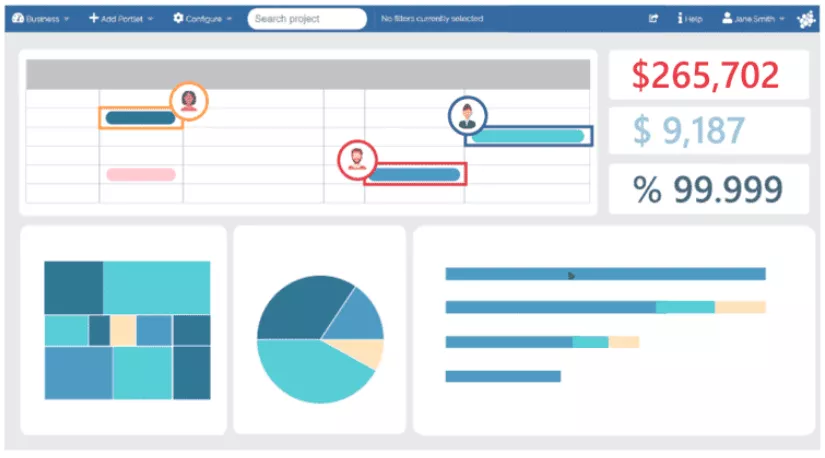825x458 pixels.
Task: Expand the Business dropdown arrow
Action: tap(66, 19)
